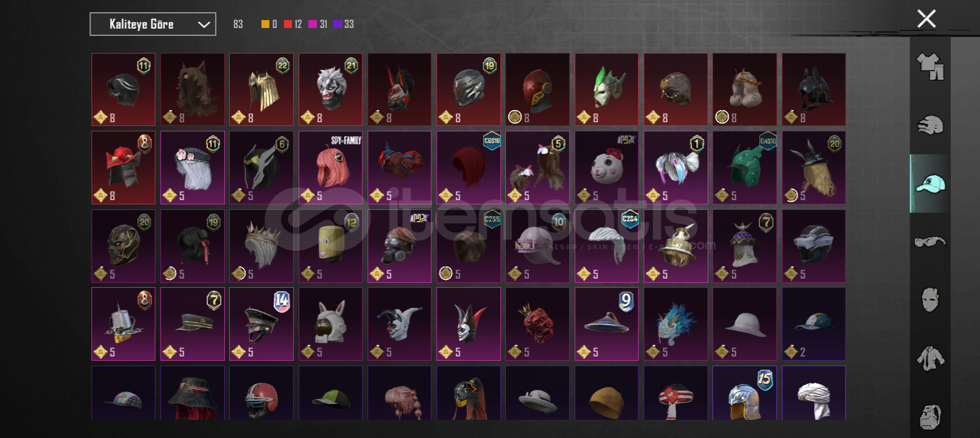Open the gloves category in sidebar
Image resolution: width=980 pixels, height=438 pixels.
930,125
